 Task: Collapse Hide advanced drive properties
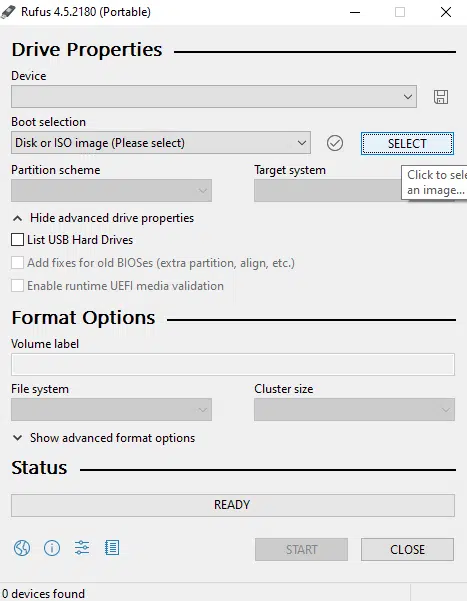(x=103, y=218)
